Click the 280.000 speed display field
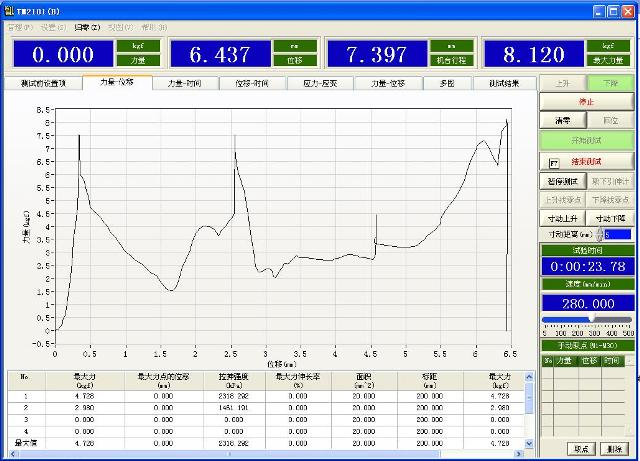The width and height of the screenshot is (640, 461). [x=587, y=302]
